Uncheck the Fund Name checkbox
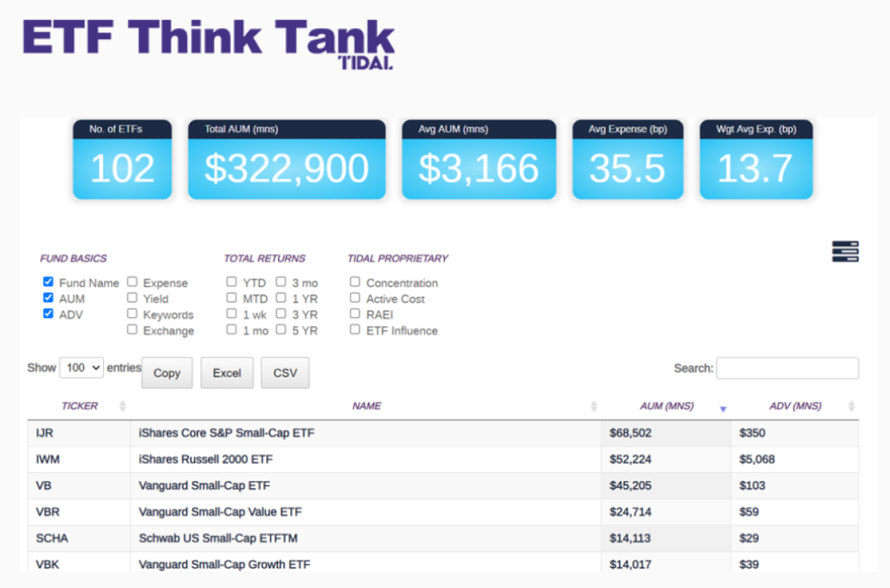 (x=48, y=283)
